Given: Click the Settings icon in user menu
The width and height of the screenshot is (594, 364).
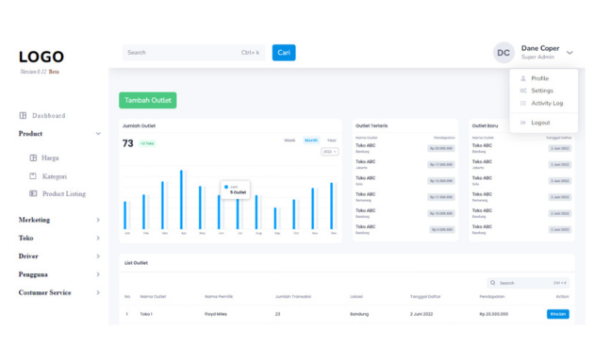Looking at the screenshot, I should pyautogui.click(x=523, y=91).
